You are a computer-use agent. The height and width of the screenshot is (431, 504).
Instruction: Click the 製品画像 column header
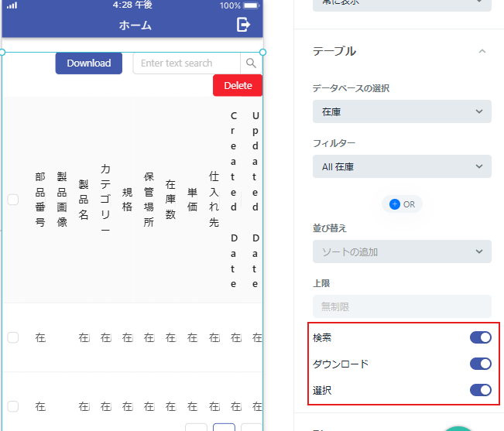pyautogui.click(x=62, y=200)
